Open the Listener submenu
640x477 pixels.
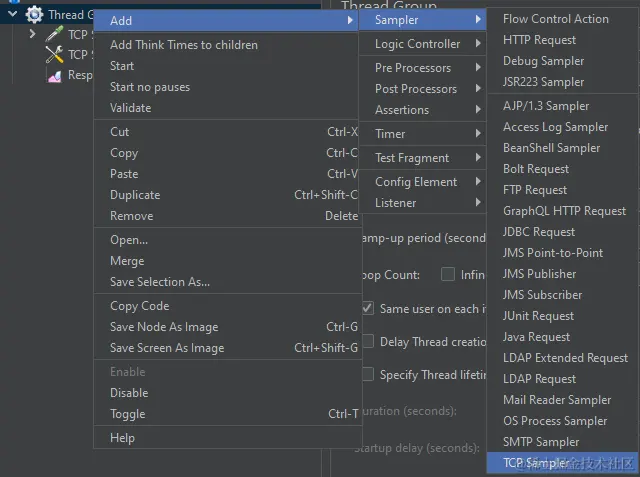396,203
